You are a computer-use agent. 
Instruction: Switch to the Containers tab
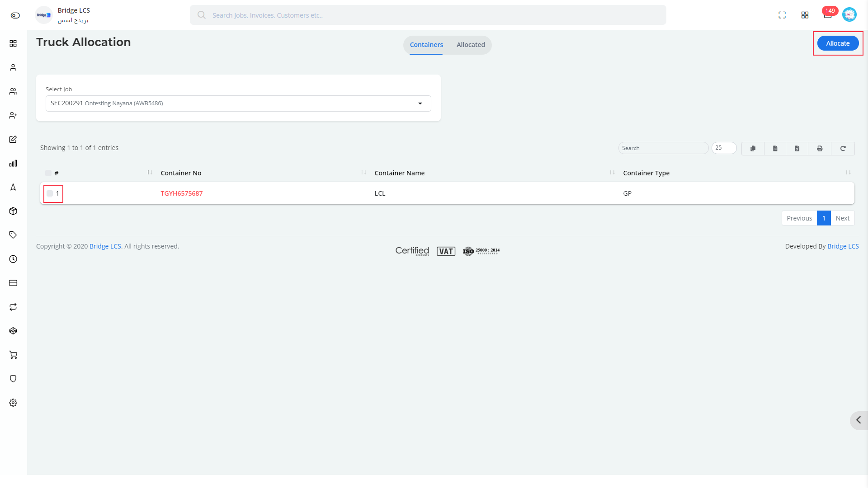coord(426,45)
